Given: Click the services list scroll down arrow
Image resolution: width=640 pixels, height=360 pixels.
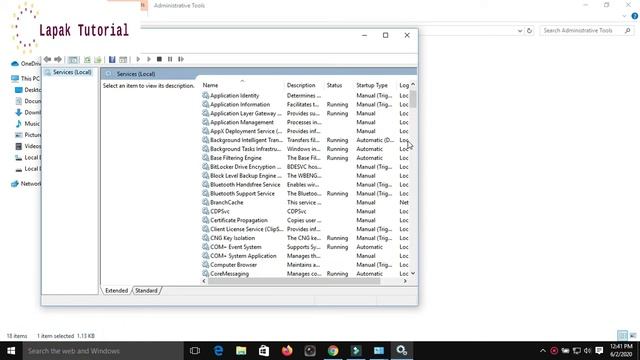Looking at the screenshot, I should (x=413, y=273).
